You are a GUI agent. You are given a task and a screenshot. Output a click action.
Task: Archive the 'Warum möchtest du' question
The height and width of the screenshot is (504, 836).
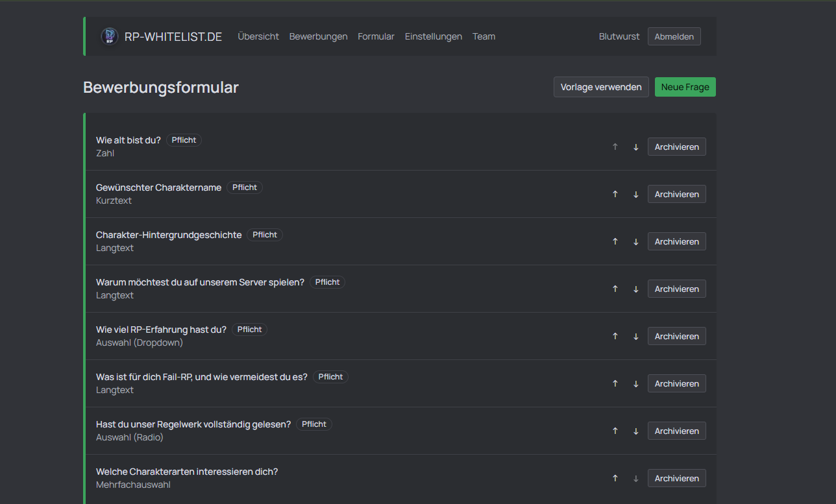click(677, 289)
